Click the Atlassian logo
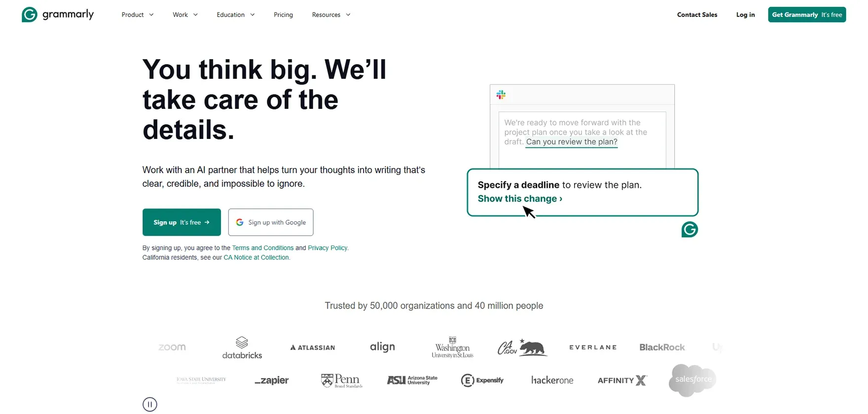 [x=313, y=347]
